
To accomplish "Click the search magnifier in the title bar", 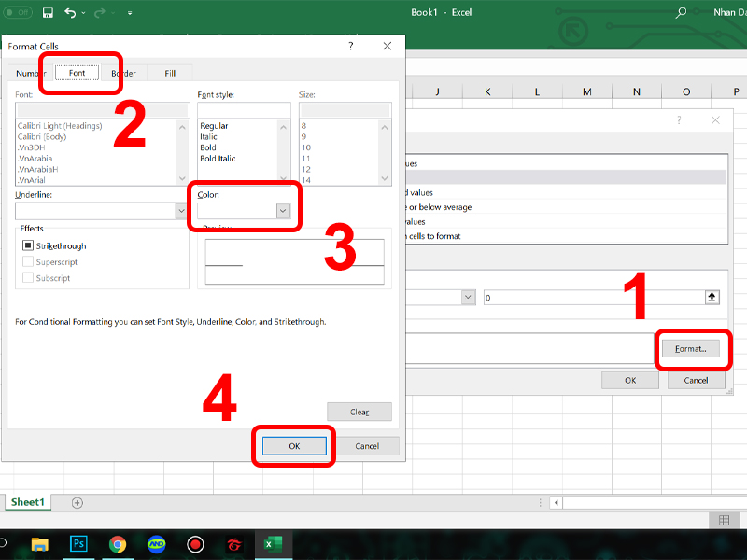I will tap(682, 13).
